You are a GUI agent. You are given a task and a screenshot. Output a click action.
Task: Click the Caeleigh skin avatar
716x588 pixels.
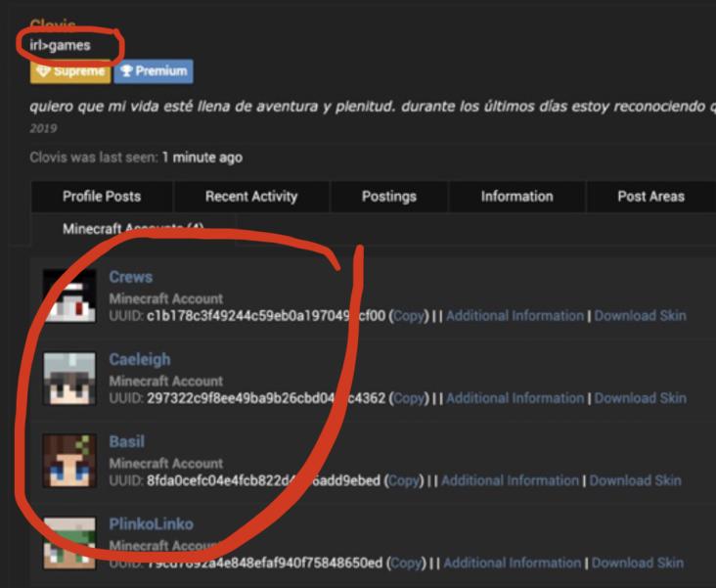pyautogui.click(x=69, y=379)
